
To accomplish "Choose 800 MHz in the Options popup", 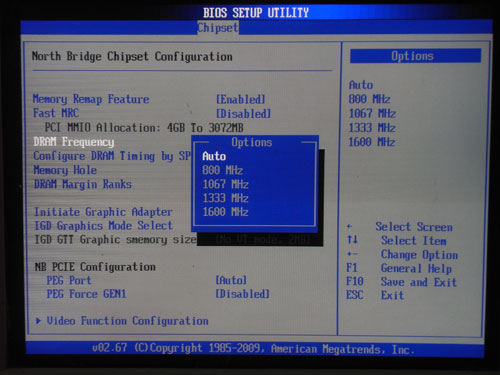I will 223,170.
